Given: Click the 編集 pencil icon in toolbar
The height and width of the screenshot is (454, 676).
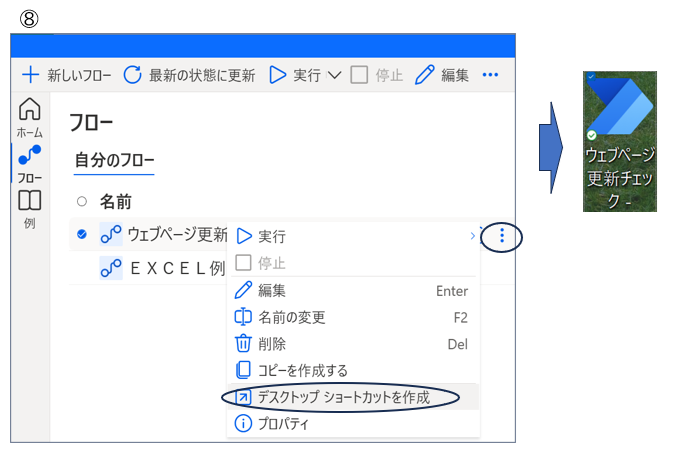Looking at the screenshot, I should (425, 75).
